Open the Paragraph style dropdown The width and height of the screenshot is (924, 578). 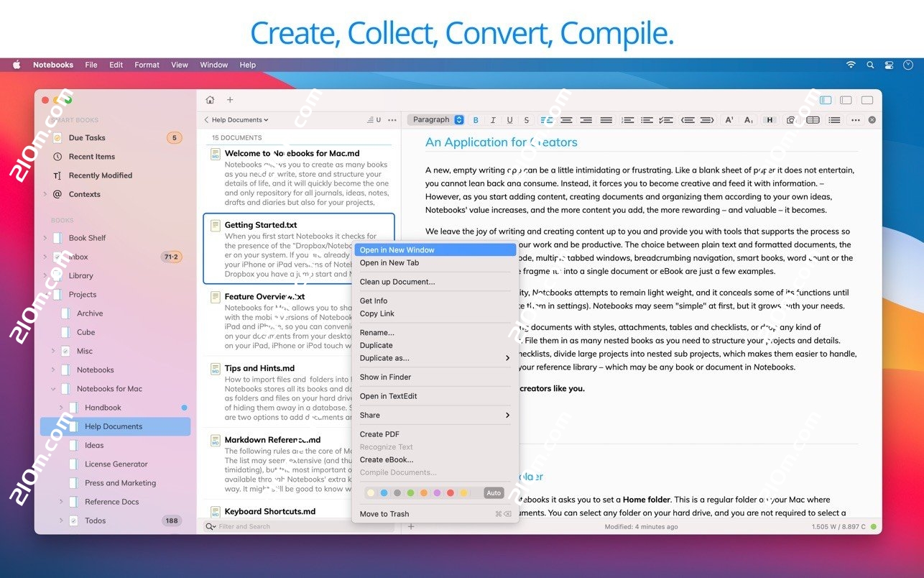pos(436,119)
